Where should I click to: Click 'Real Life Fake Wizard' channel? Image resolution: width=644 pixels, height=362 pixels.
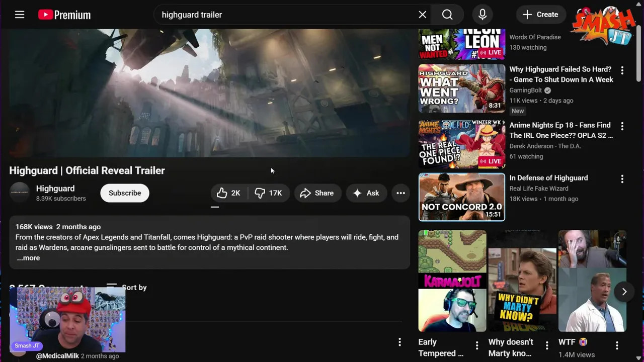[x=539, y=189]
